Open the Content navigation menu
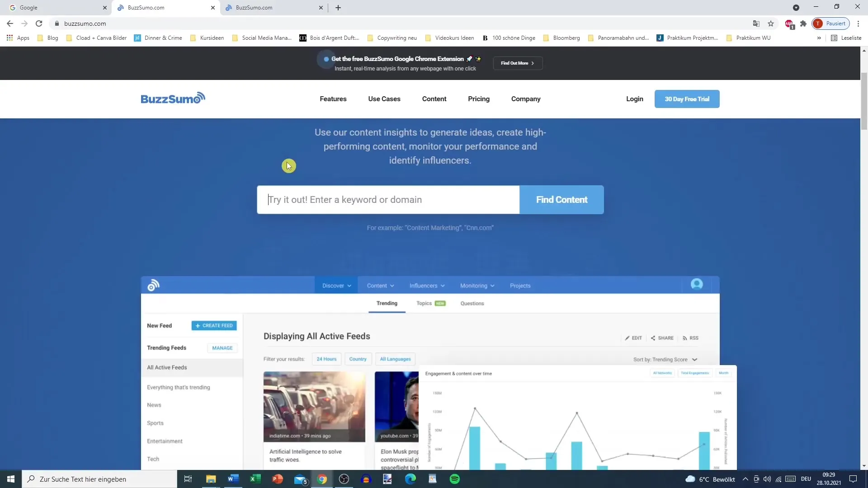 (x=434, y=99)
